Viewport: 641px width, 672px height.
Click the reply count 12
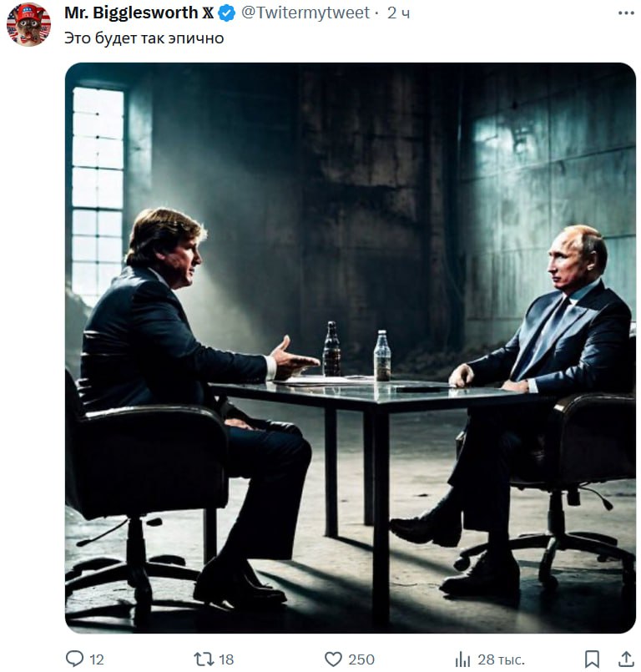pos(97,659)
